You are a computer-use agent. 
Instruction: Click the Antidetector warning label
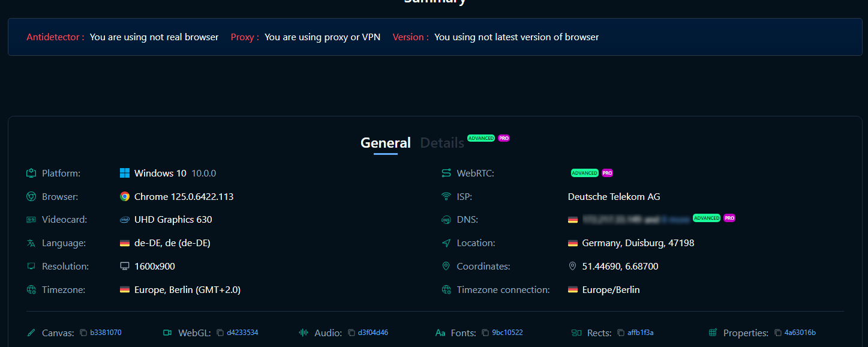click(55, 37)
